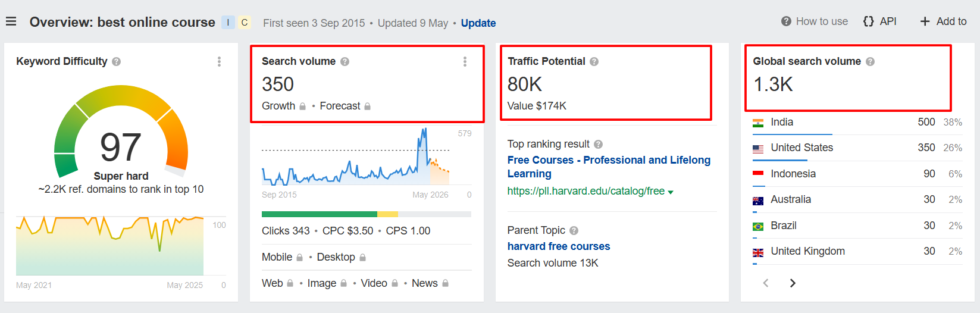
Task: Click the clicks distribution progress bar
Action: coord(366,214)
